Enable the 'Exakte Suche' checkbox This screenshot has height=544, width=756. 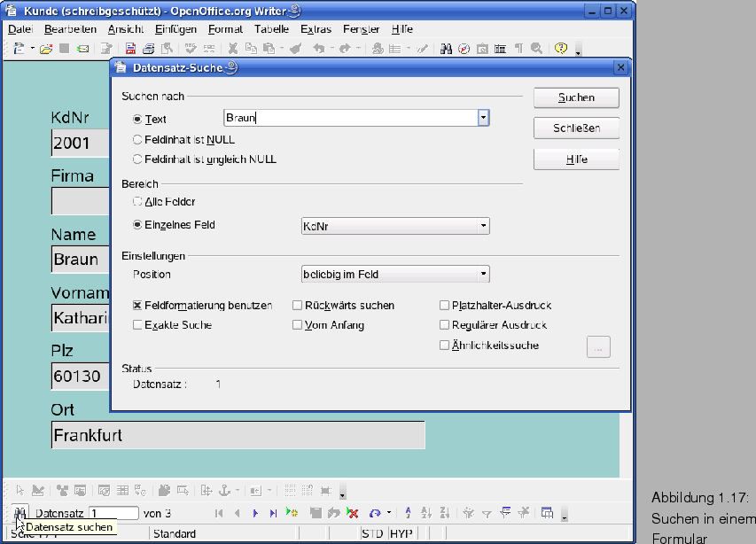tap(137, 325)
